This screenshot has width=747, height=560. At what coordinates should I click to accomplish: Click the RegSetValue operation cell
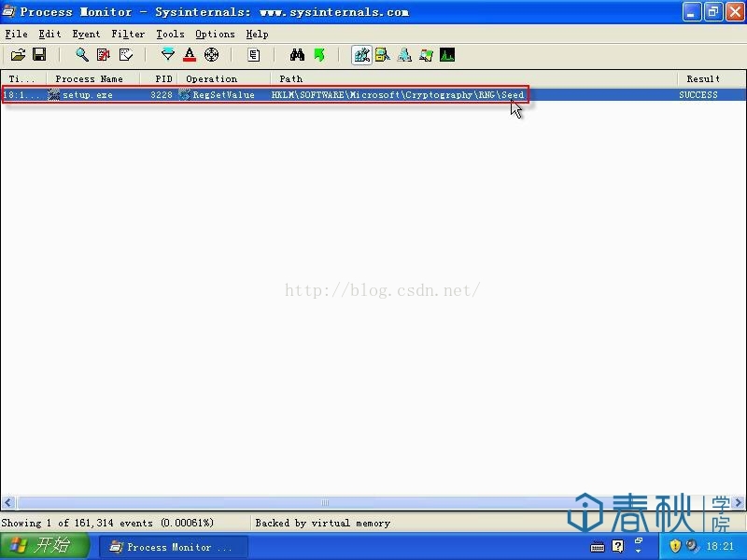pyautogui.click(x=223, y=95)
